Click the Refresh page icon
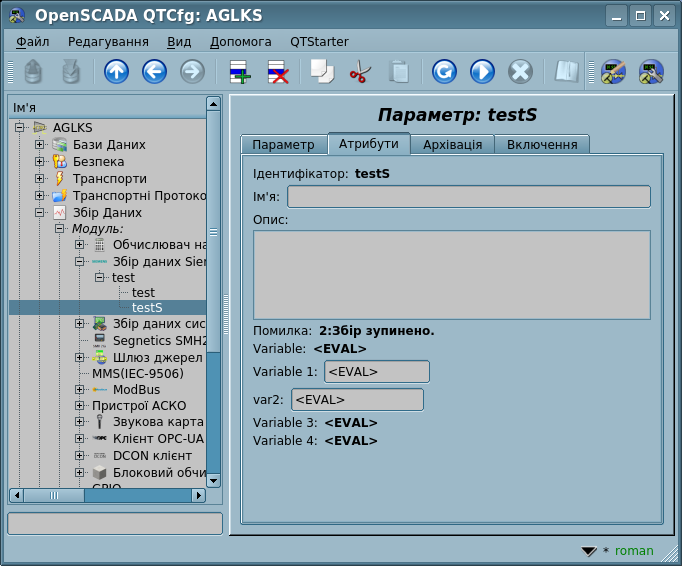This screenshot has width=682, height=566. [x=444, y=71]
